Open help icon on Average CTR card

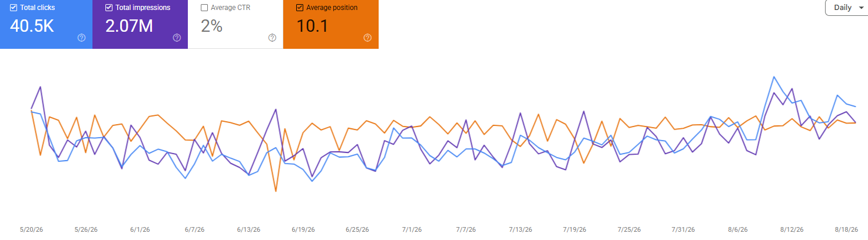272,38
